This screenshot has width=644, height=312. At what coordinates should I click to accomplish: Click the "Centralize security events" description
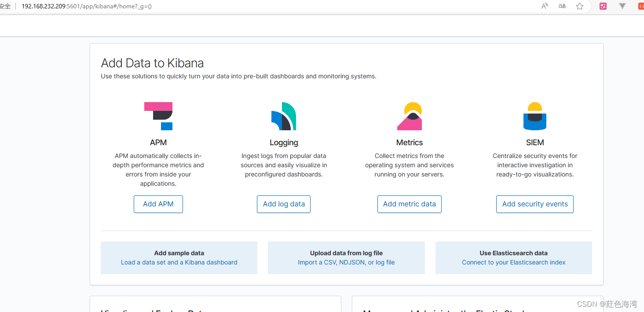[x=535, y=165]
